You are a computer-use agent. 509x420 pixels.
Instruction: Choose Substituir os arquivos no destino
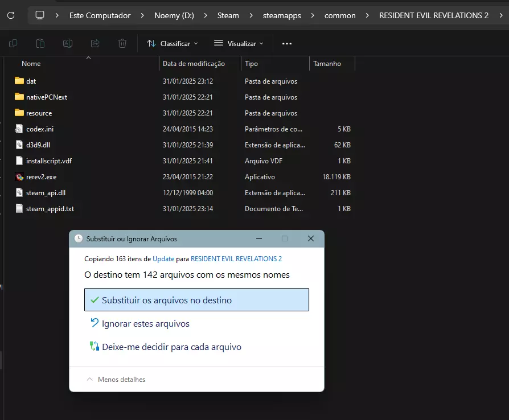[x=197, y=300]
